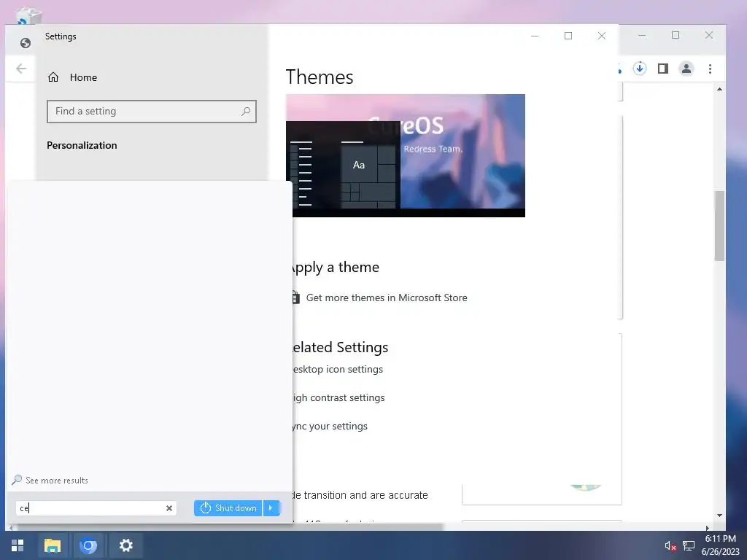Viewport: 747px width, 560px height.
Task: Open High contrast settings link
Action: coord(338,397)
